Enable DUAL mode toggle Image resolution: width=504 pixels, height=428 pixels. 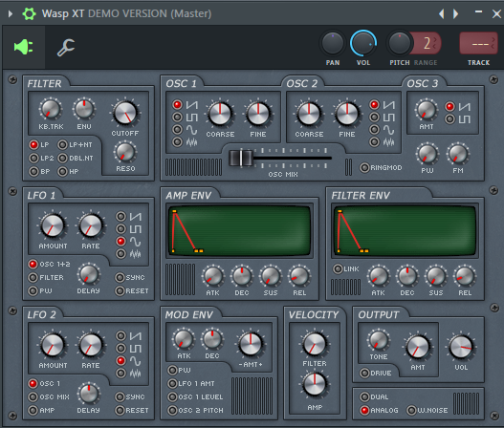point(364,396)
